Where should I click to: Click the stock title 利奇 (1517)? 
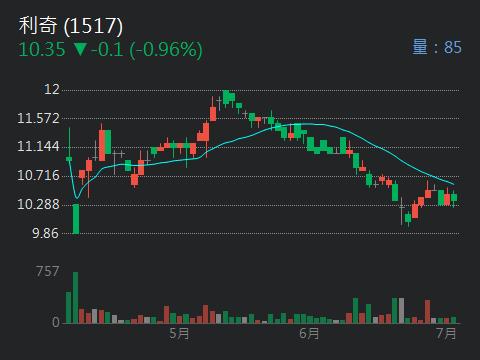(71, 26)
